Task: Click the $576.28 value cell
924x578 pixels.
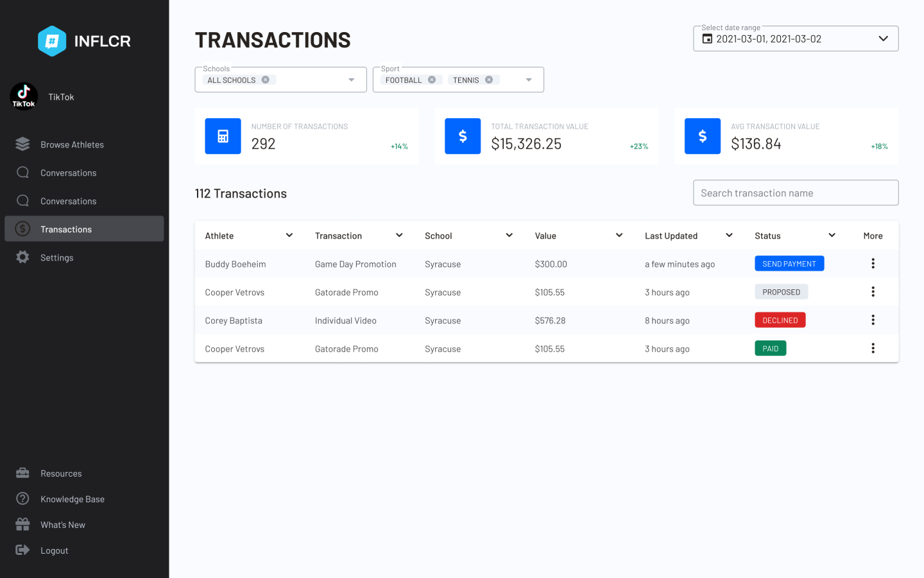Action: 550,321
